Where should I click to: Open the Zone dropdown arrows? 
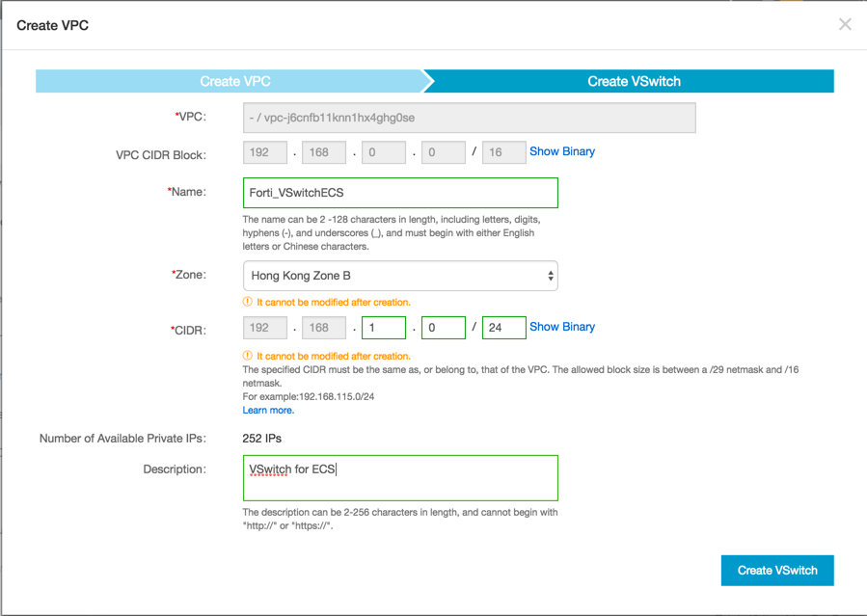(x=550, y=276)
